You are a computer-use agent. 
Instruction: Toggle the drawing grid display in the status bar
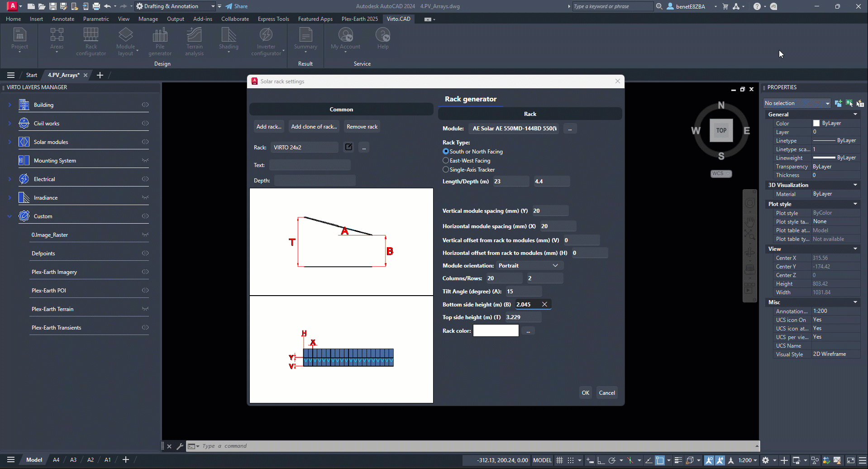[560, 460]
